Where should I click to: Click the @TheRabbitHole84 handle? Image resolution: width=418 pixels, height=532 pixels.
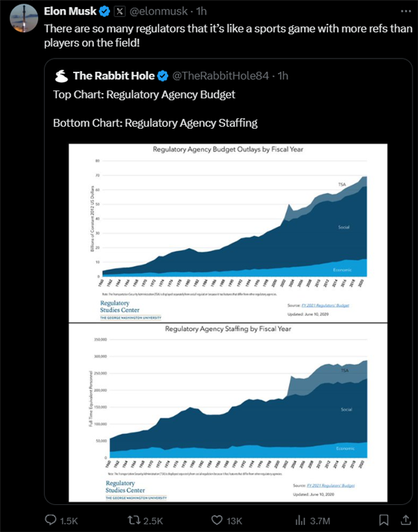[x=221, y=75]
